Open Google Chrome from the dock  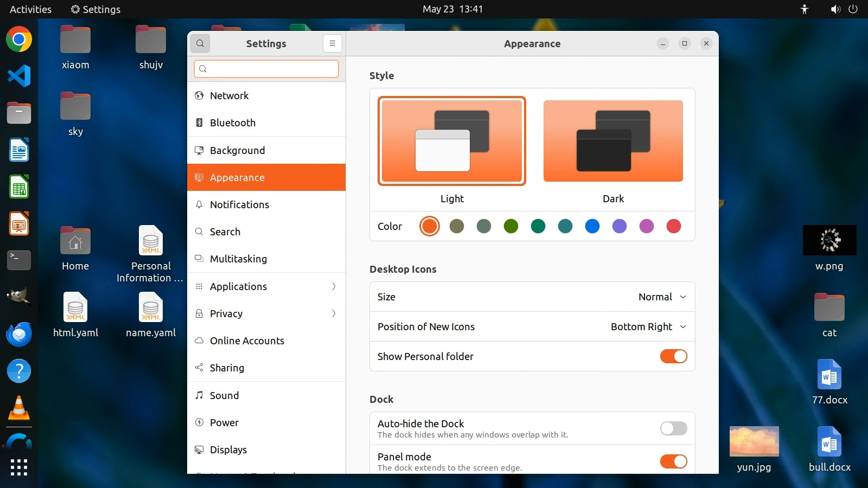[x=19, y=40]
